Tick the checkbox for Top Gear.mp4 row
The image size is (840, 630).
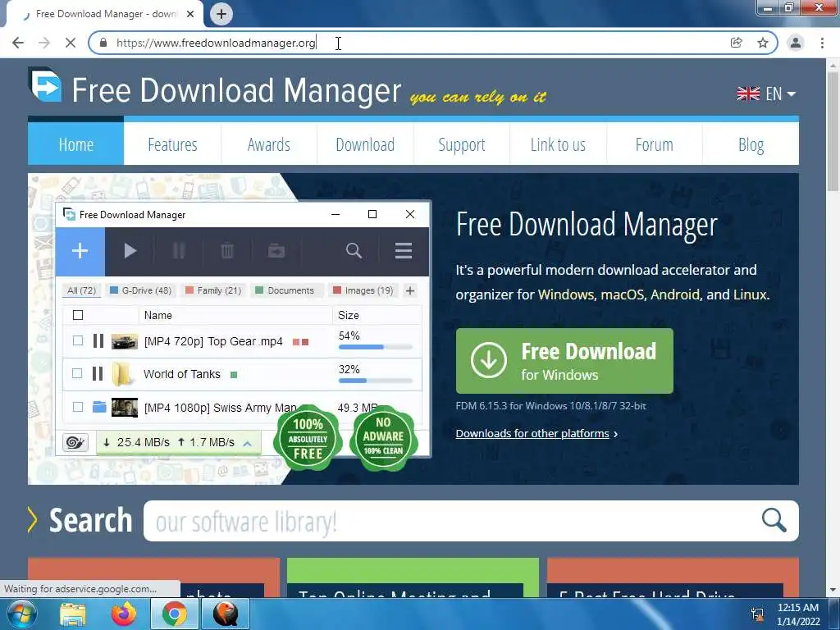[78, 340]
